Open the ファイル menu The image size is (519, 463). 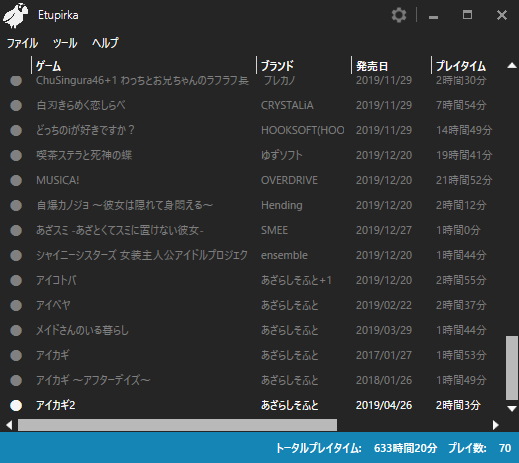point(22,43)
